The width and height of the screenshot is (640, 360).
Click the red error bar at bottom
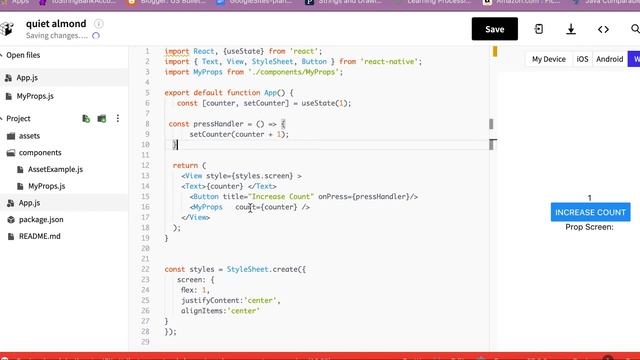point(320,356)
